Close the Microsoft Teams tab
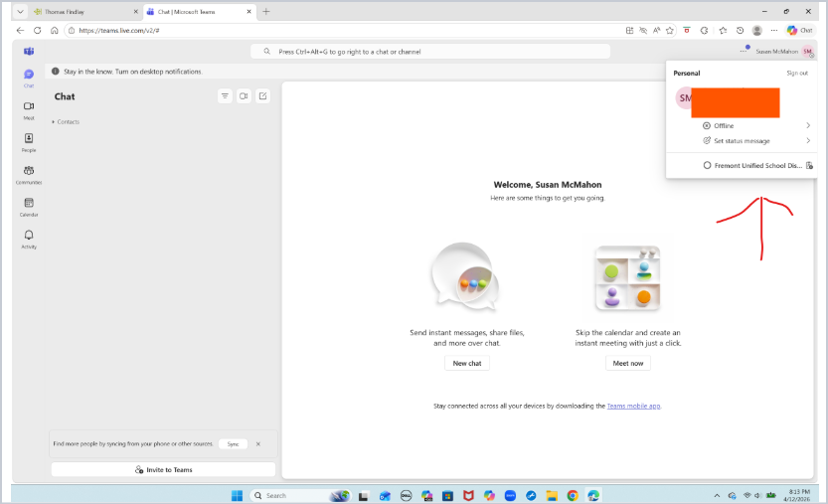 point(249,11)
